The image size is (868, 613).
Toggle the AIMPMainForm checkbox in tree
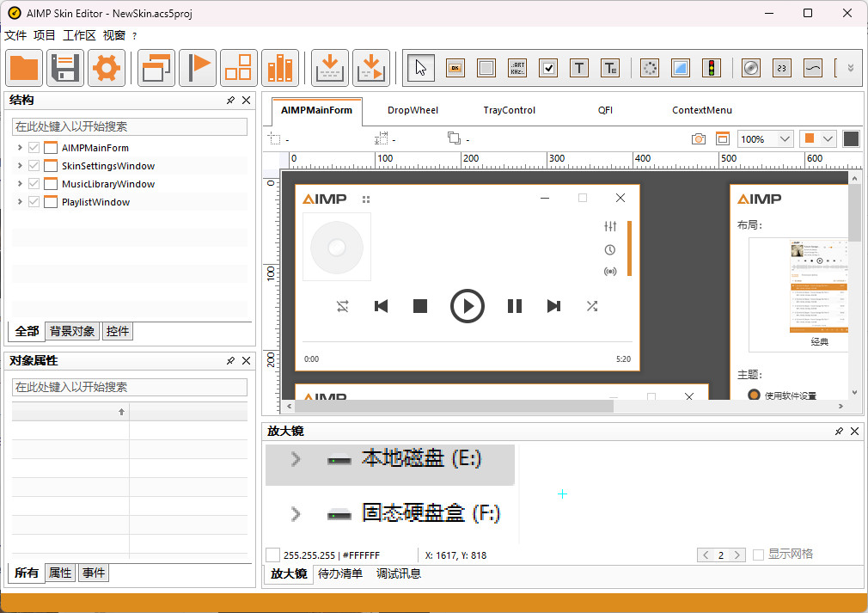(34, 148)
